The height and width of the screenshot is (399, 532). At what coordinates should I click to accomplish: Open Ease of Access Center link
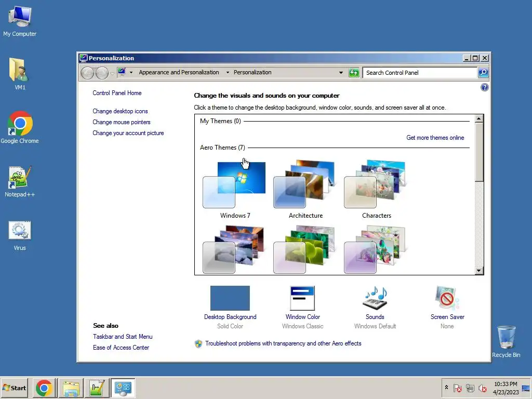pyautogui.click(x=121, y=348)
